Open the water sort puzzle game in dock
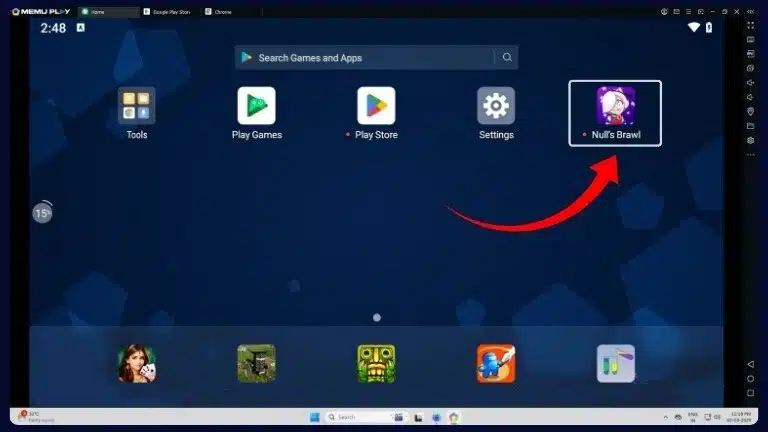The height and width of the screenshot is (432, 768). tap(616, 363)
